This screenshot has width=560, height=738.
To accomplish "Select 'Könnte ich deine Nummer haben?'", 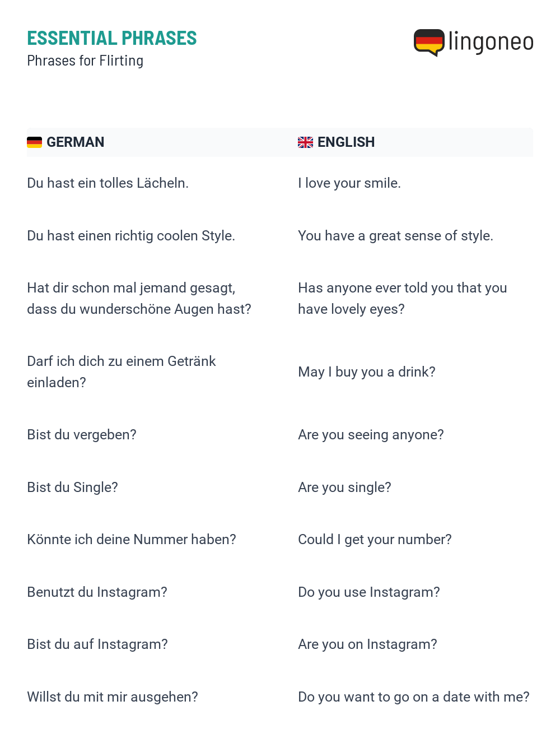I will pos(132,540).
